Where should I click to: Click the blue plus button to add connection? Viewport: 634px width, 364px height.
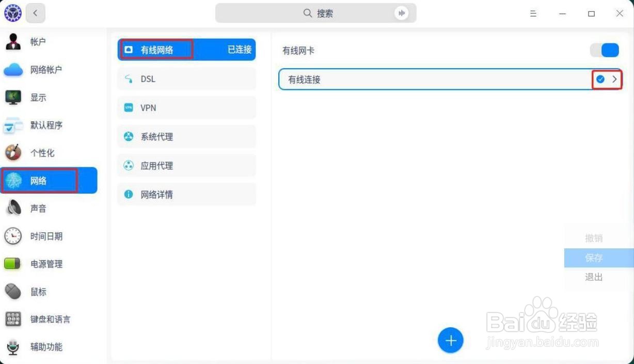pyautogui.click(x=450, y=340)
